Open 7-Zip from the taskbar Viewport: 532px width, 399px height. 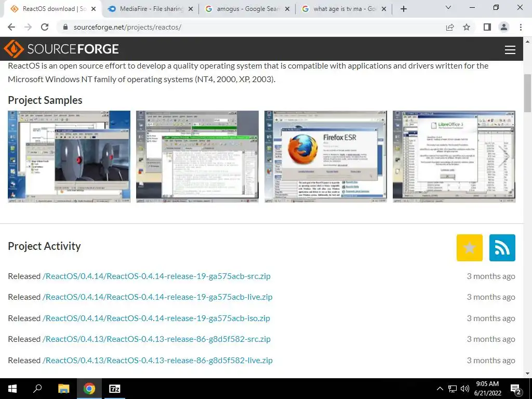(x=114, y=389)
